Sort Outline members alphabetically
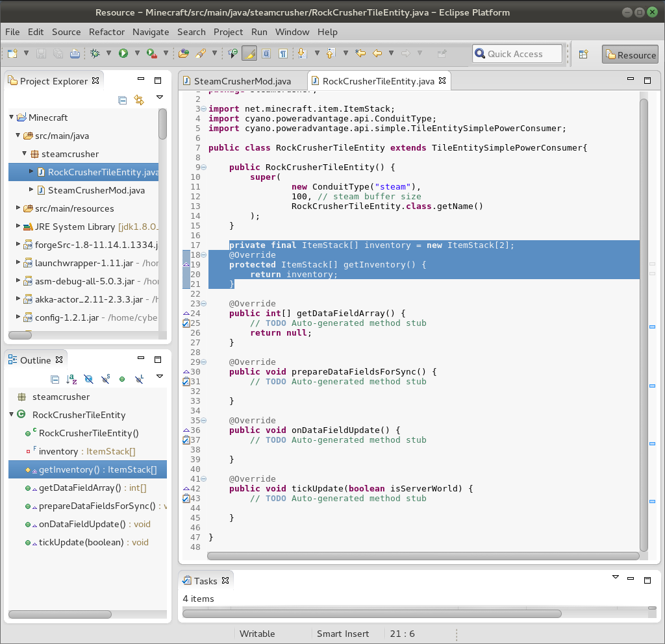The width and height of the screenshot is (665, 644). click(71, 380)
